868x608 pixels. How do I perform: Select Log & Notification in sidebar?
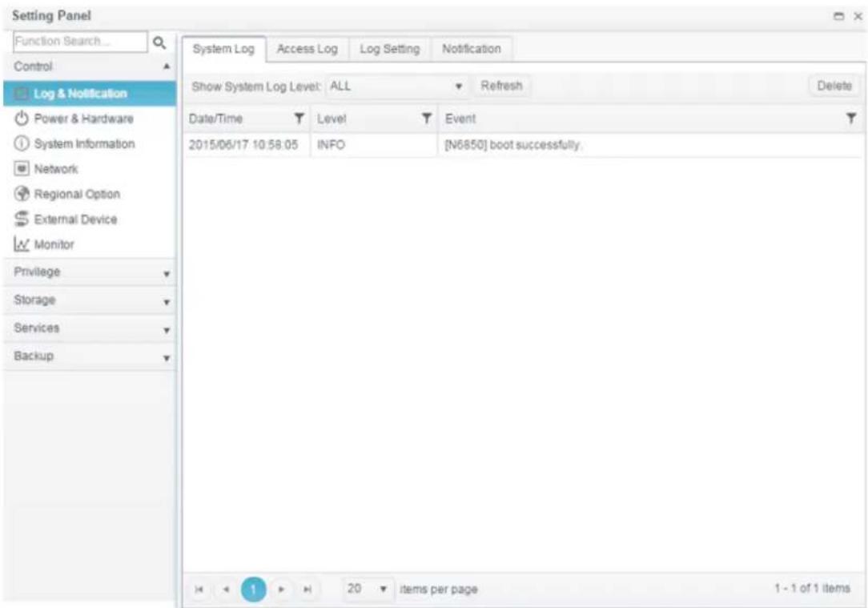pyautogui.click(x=90, y=94)
